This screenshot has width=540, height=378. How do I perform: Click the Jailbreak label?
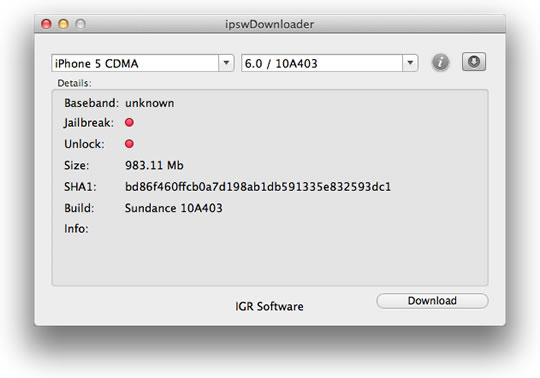89,123
